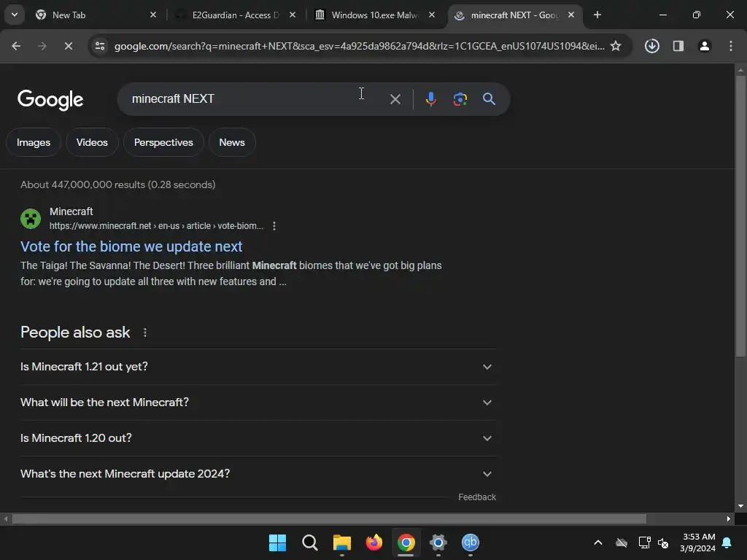Submit search with the magnifier icon
This screenshot has width=747, height=560.
[489, 99]
